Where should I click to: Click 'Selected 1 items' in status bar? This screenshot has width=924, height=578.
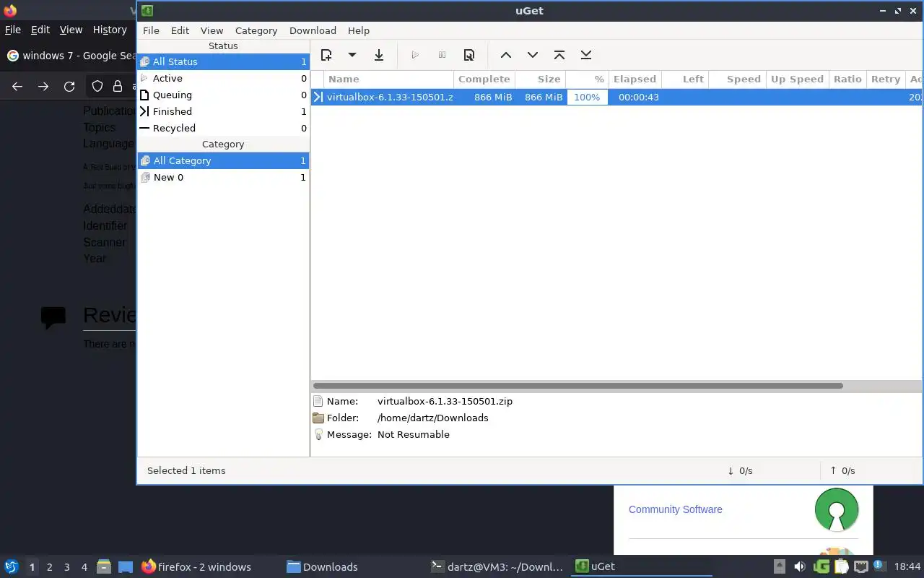point(186,470)
